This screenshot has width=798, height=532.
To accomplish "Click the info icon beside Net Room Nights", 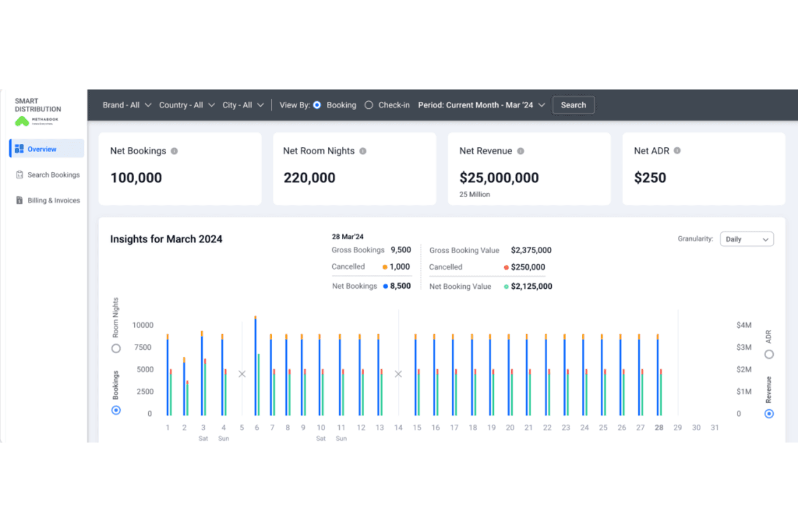I will [363, 151].
